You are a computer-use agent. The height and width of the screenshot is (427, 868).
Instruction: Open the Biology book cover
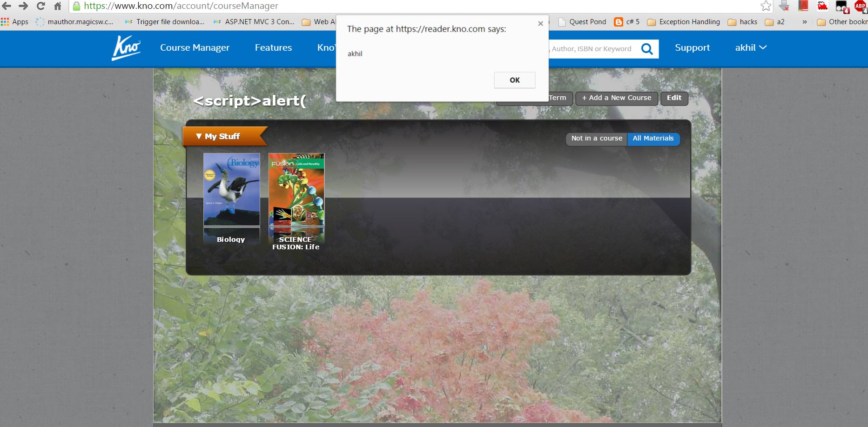(x=231, y=189)
